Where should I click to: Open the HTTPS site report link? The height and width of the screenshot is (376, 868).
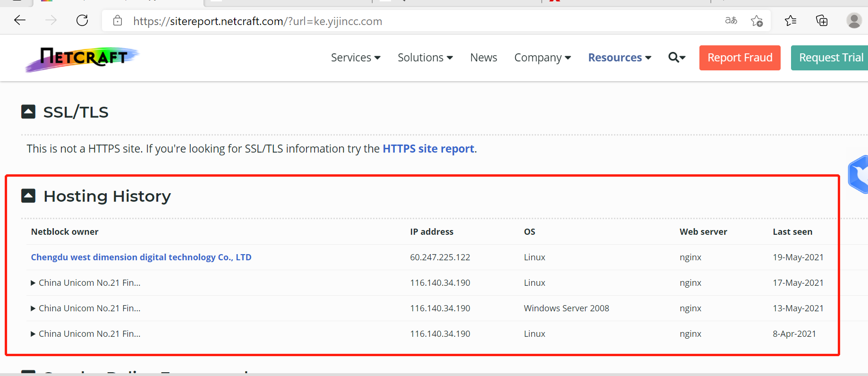coord(428,149)
